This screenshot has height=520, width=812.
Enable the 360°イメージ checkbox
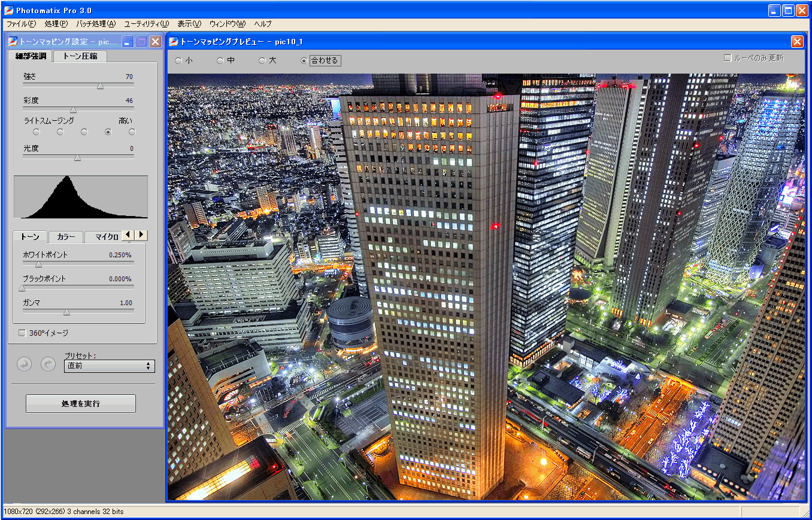click(x=22, y=333)
